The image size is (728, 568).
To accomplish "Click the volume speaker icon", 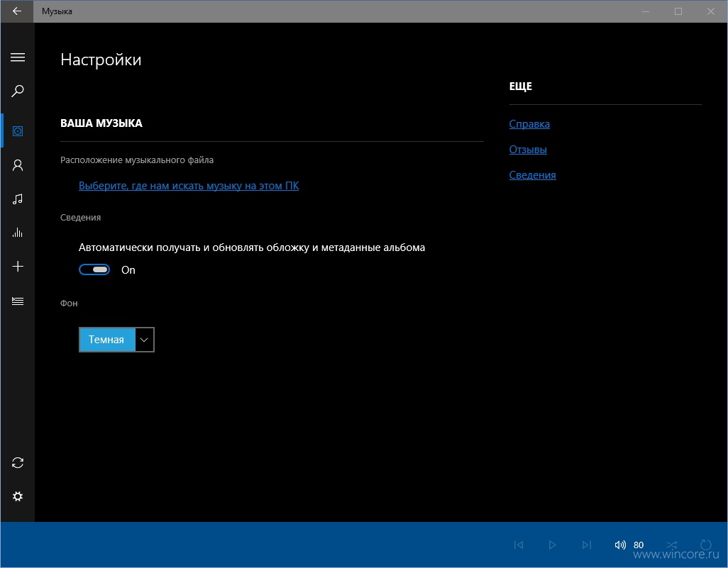I will [x=620, y=545].
